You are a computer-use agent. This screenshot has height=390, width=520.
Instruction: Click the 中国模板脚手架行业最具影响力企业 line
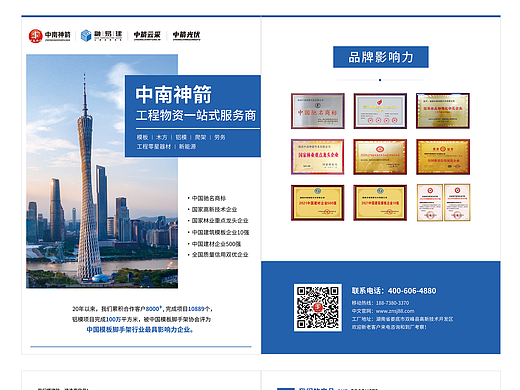140,330
